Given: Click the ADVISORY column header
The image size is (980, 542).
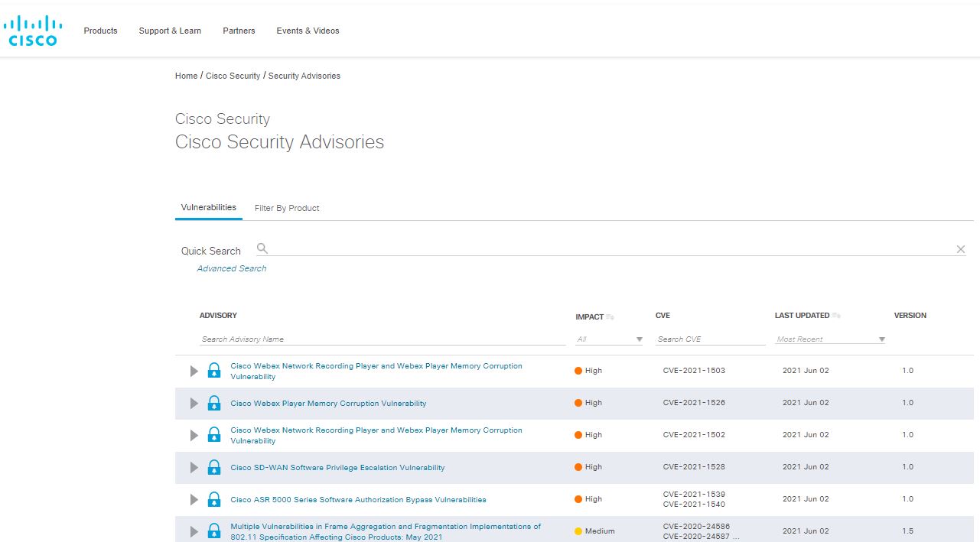Looking at the screenshot, I should (x=218, y=315).
